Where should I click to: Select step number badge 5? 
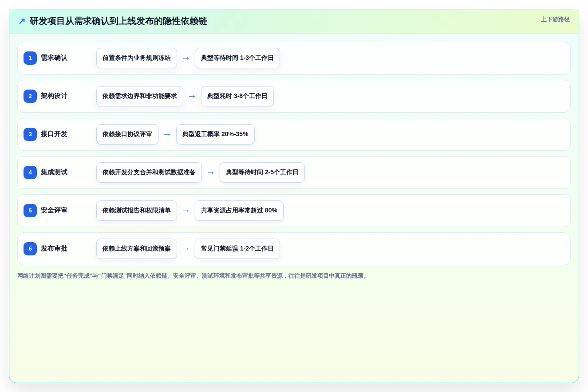click(30, 211)
